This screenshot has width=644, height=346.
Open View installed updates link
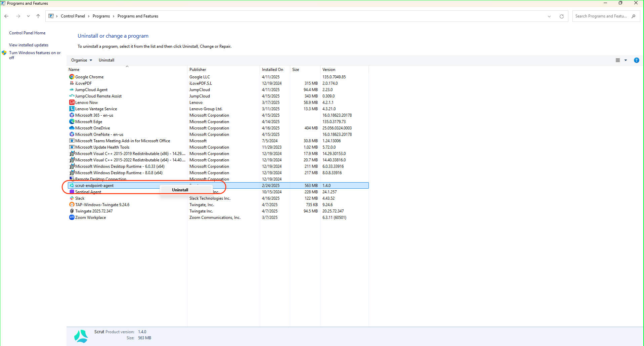[x=29, y=45]
